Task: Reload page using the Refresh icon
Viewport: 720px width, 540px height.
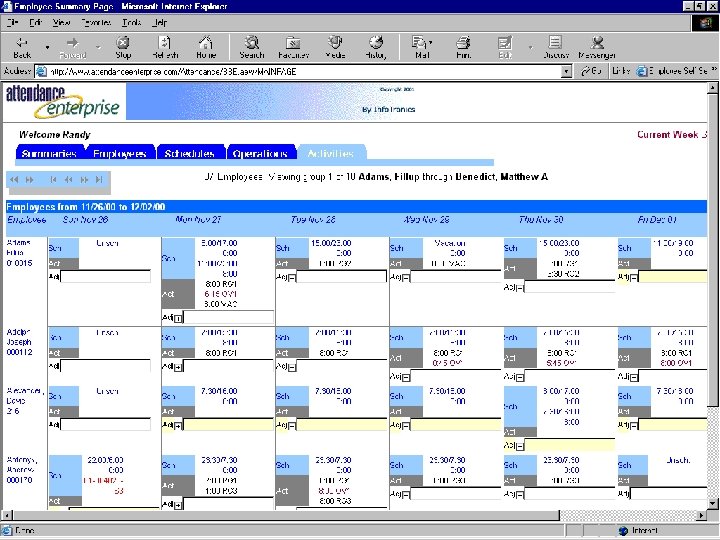Action: click(x=165, y=48)
